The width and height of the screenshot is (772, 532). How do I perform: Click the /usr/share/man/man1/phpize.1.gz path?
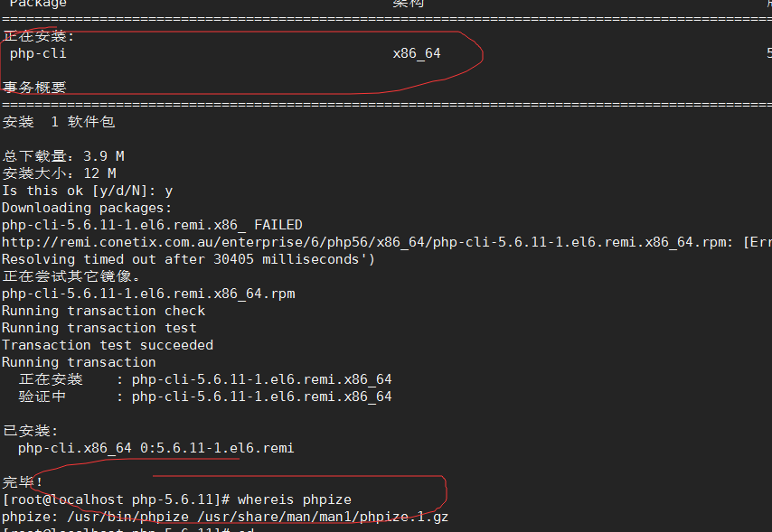pyautogui.click(x=323, y=517)
